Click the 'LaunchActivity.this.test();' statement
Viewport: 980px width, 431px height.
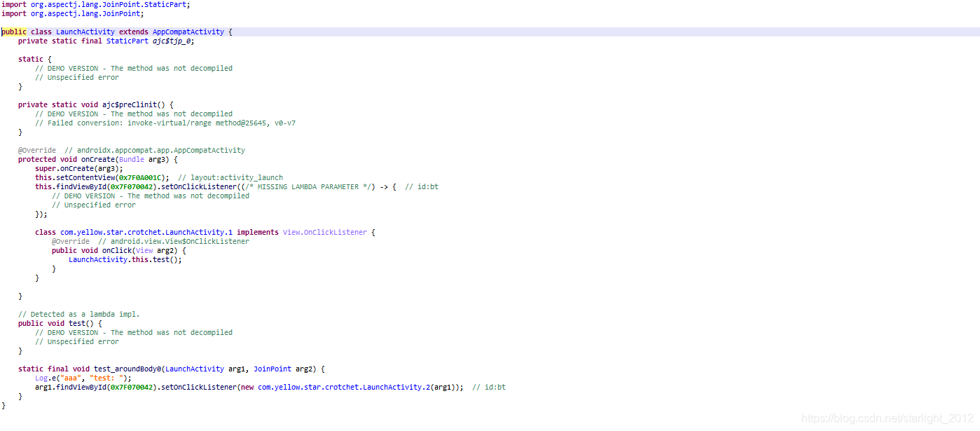coord(125,259)
